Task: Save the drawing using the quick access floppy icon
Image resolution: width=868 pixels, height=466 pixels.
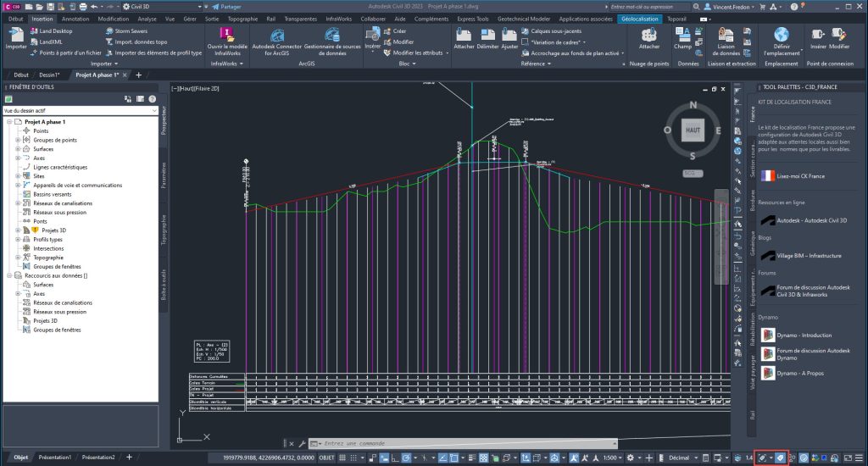Action: (50, 7)
